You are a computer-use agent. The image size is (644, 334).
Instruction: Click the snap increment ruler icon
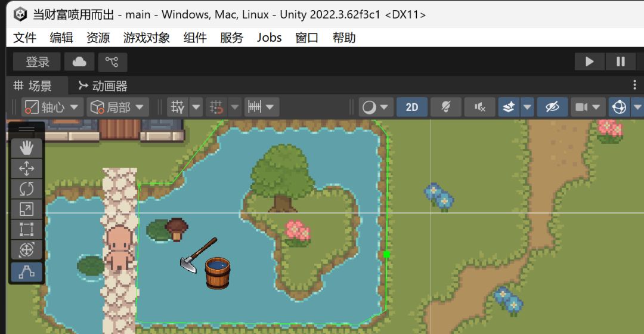pyautogui.click(x=254, y=107)
